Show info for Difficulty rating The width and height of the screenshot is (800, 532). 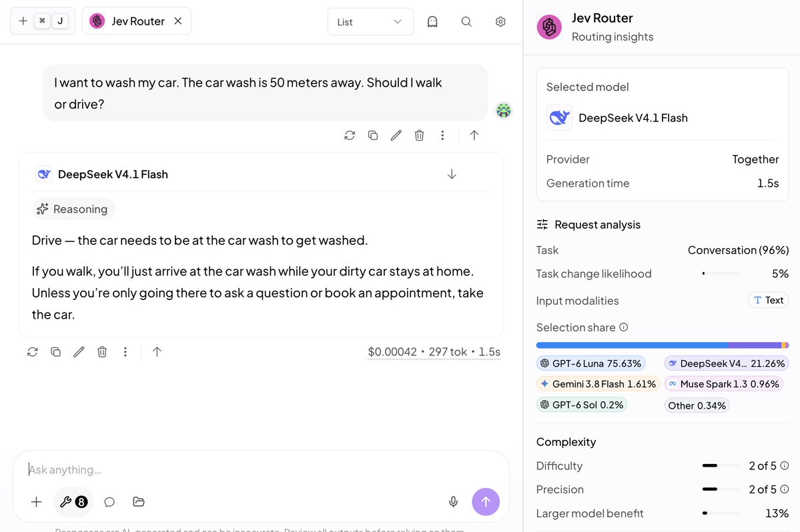click(785, 465)
